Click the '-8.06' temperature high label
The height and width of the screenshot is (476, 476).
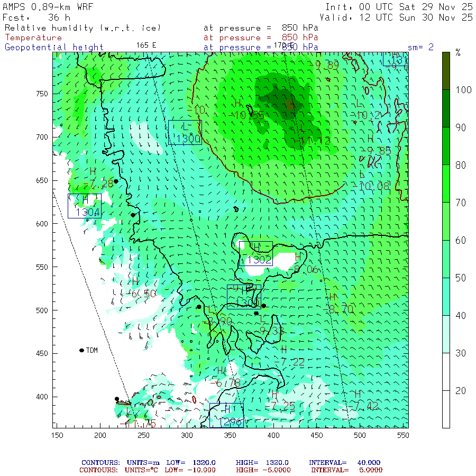pos(303,269)
